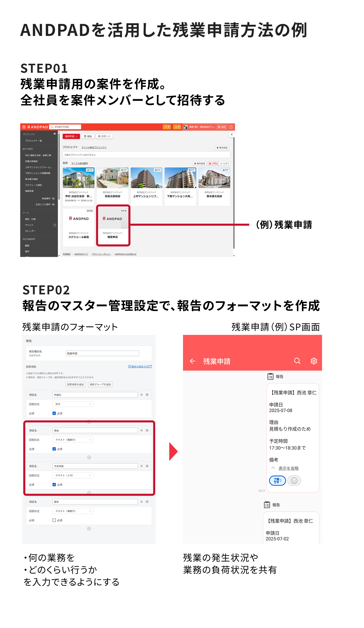The image size is (364, 628).
Task: Click the 報告 toolbar button
Action: click(88, 136)
